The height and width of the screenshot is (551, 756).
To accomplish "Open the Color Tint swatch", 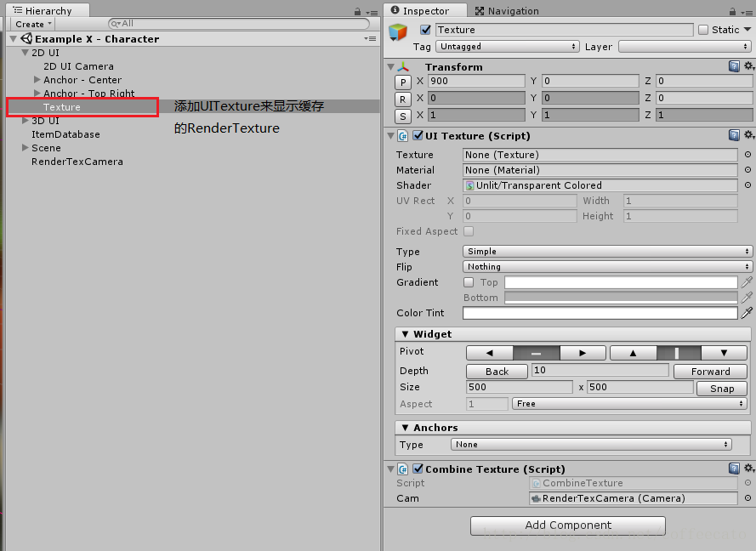I will pos(600,313).
